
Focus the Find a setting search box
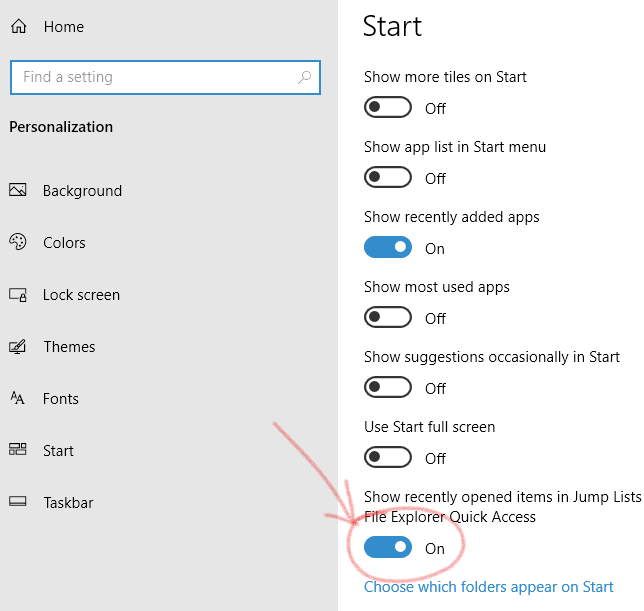coord(166,77)
